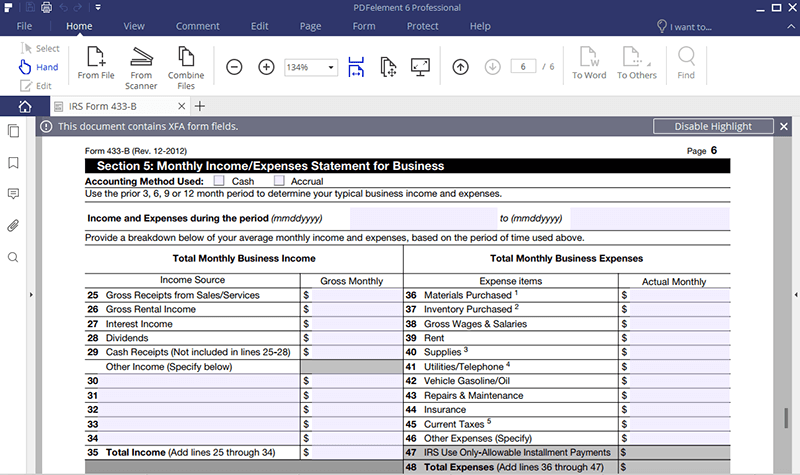The height and width of the screenshot is (475, 800).
Task: Open a new tab with plus
Action: tap(200, 106)
